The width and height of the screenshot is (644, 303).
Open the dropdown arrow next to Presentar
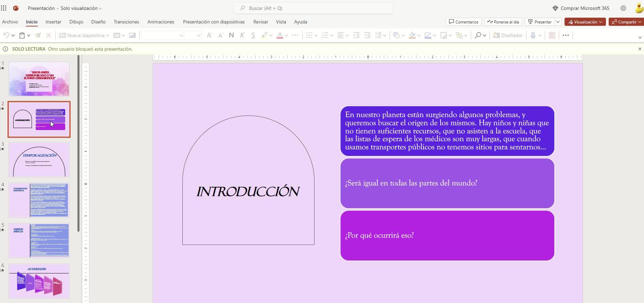coord(558,22)
